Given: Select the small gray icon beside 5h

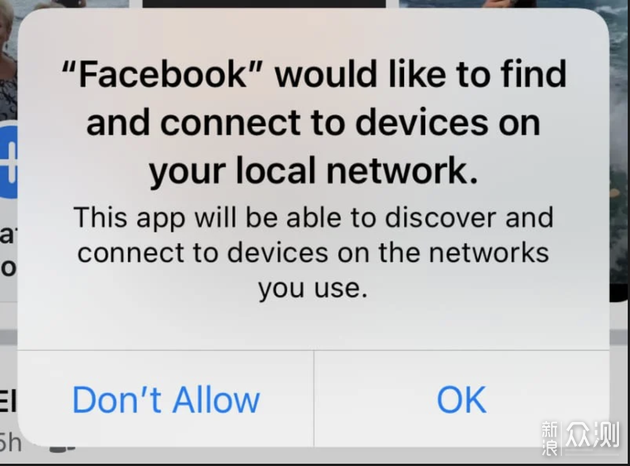Looking at the screenshot, I should coord(62,448).
